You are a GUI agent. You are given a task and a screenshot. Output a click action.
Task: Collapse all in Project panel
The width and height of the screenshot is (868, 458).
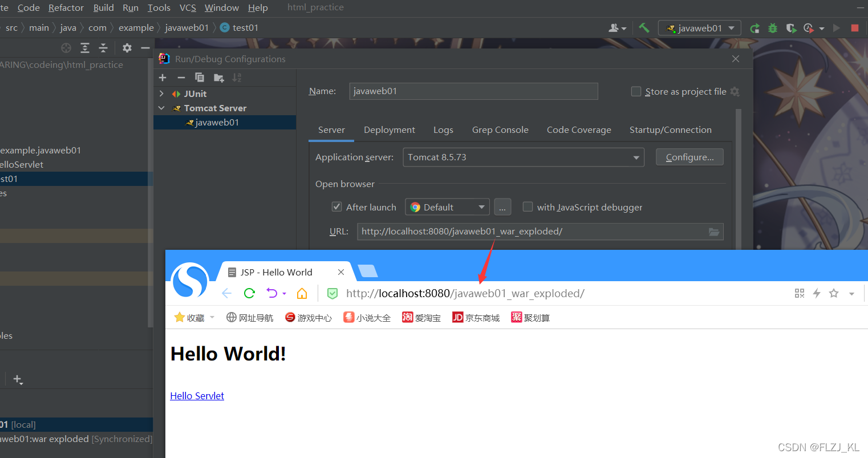pyautogui.click(x=103, y=48)
